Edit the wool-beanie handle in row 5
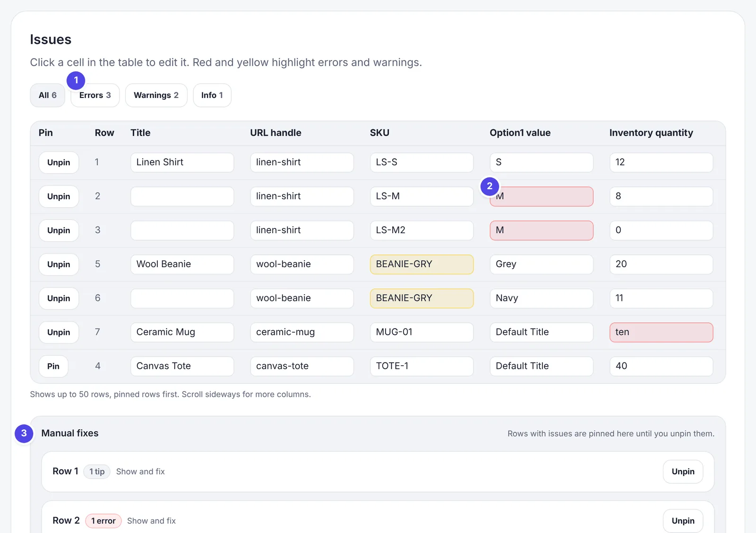756x533 pixels. pyautogui.click(x=302, y=264)
